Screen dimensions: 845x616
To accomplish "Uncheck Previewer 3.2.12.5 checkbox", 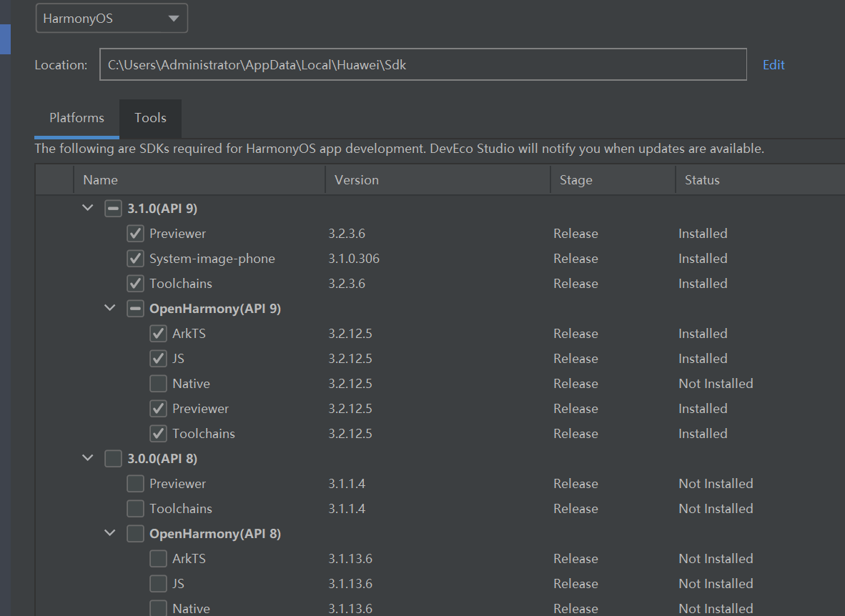I will (x=158, y=409).
